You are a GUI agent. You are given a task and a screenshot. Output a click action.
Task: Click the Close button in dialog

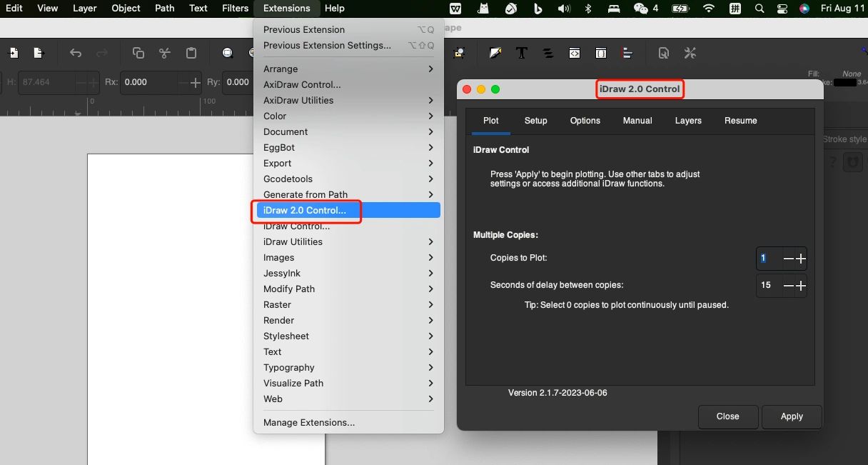[727, 416]
